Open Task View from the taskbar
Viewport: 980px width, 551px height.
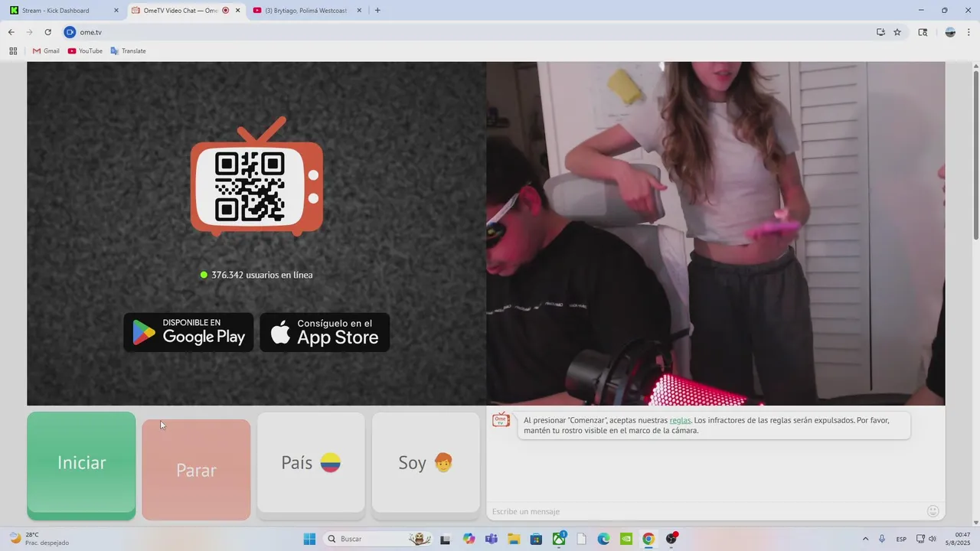pyautogui.click(x=445, y=539)
